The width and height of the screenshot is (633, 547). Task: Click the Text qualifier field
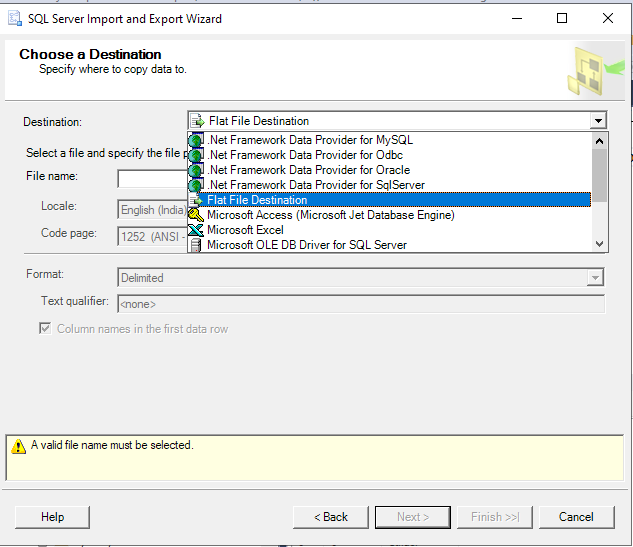click(x=361, y=304)
